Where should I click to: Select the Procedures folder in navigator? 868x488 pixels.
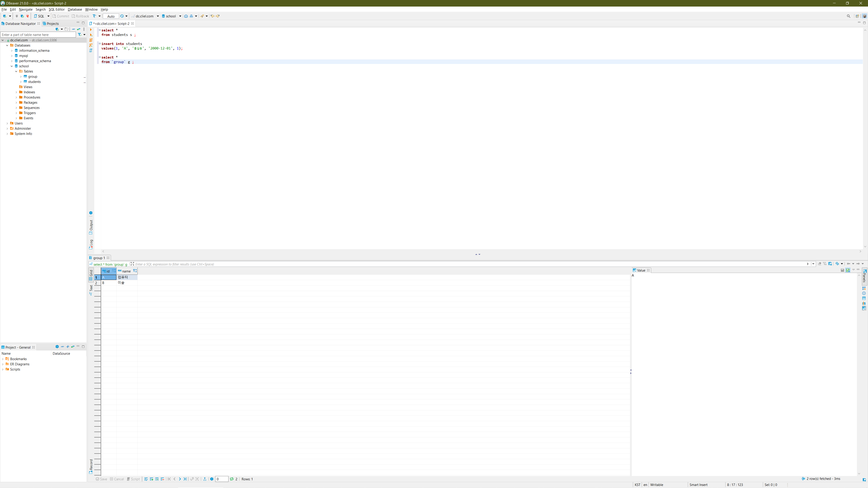(x=32, y=97)
